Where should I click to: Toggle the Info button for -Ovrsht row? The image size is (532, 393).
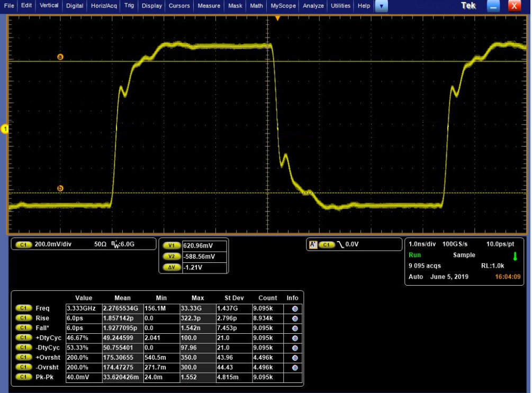tap(294, 367)
